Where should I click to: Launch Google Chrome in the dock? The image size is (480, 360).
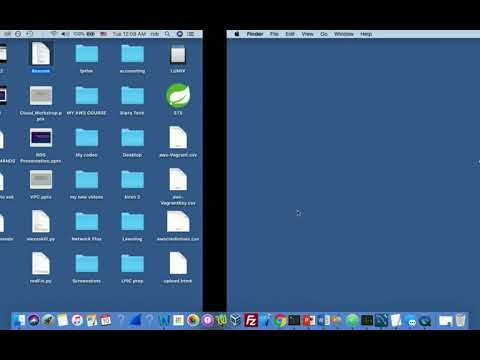point(280,321)
